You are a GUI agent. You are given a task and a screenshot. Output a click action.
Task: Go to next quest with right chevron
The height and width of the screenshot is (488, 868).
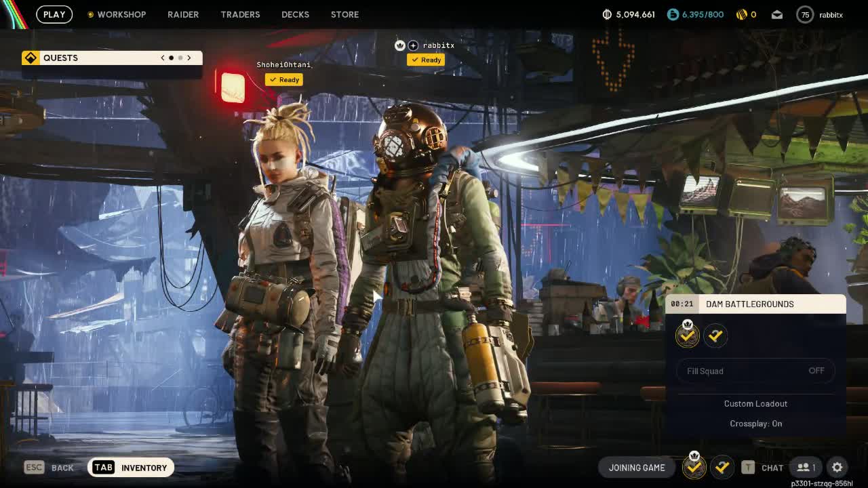tap(189, 58)
